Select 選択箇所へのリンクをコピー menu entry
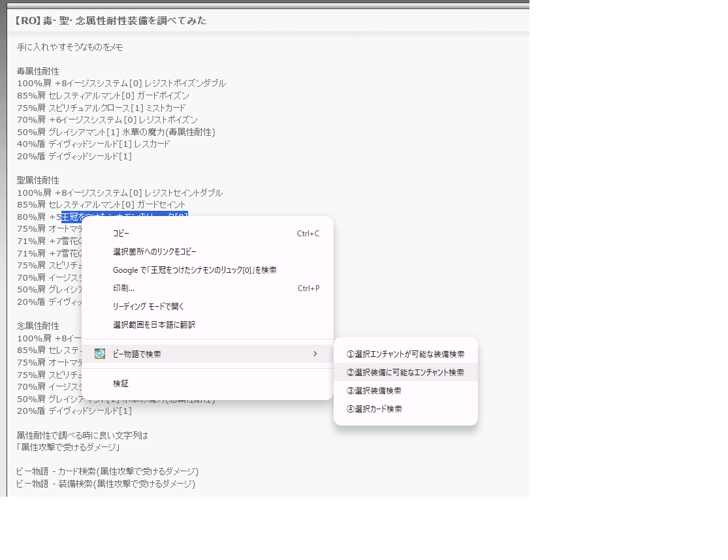The image size is (728, 560). (x=154, y=252)
